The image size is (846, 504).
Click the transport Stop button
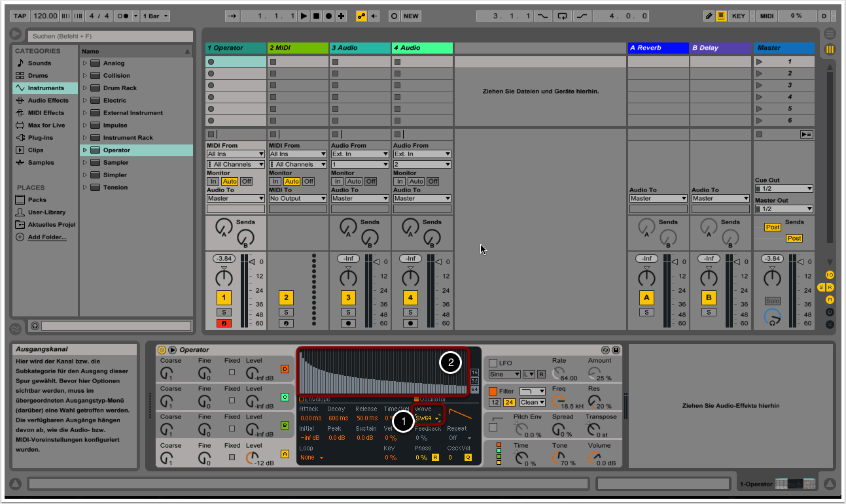click(x=316, y=16)
